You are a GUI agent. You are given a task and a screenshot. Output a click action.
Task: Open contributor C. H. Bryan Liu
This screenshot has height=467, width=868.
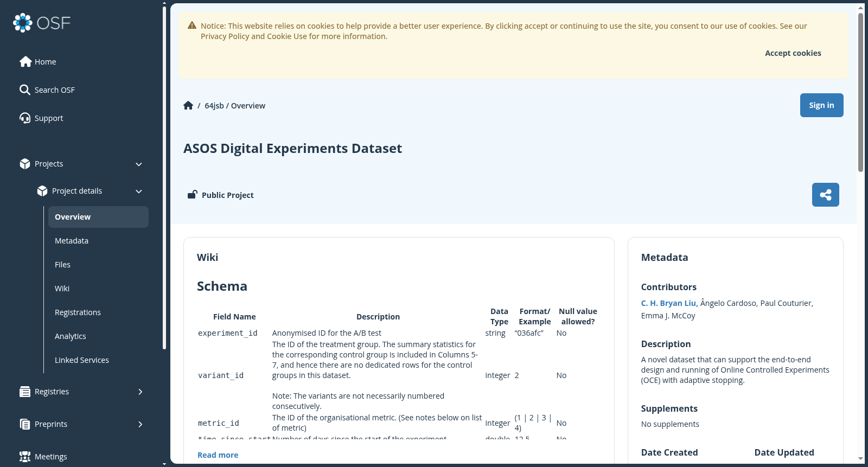tap(669, 303)
